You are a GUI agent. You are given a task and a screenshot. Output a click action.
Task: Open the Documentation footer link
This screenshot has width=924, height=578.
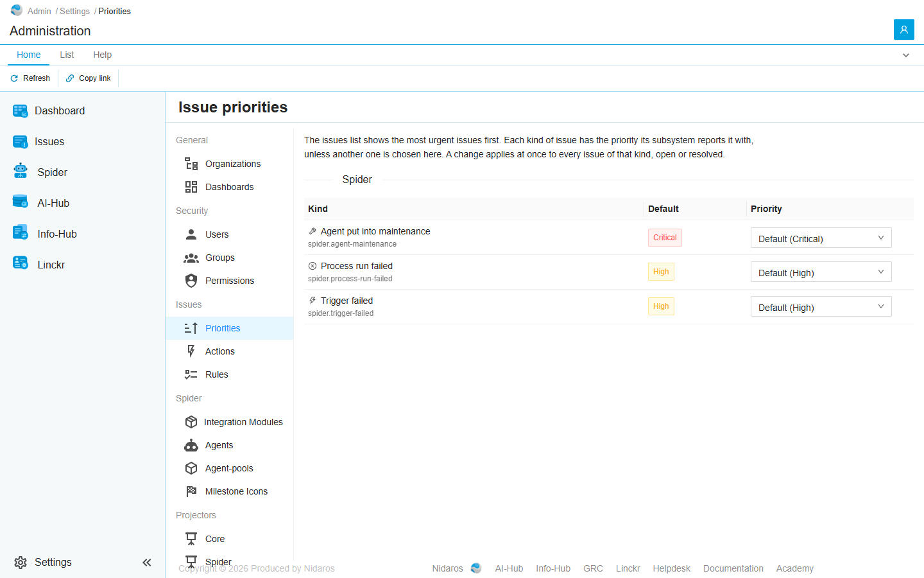[733, 568]
